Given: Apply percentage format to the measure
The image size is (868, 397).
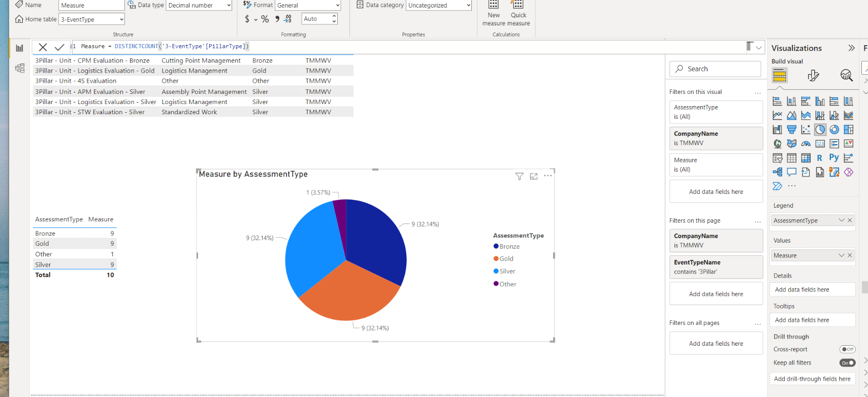Looking at the screenshot, I should (265, 19).
